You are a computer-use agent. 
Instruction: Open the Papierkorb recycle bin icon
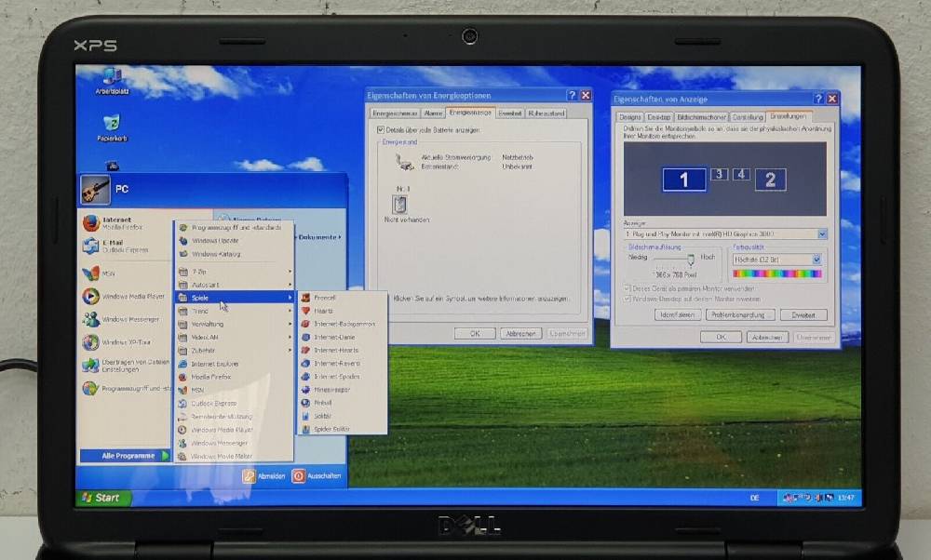tap(112, 127)
